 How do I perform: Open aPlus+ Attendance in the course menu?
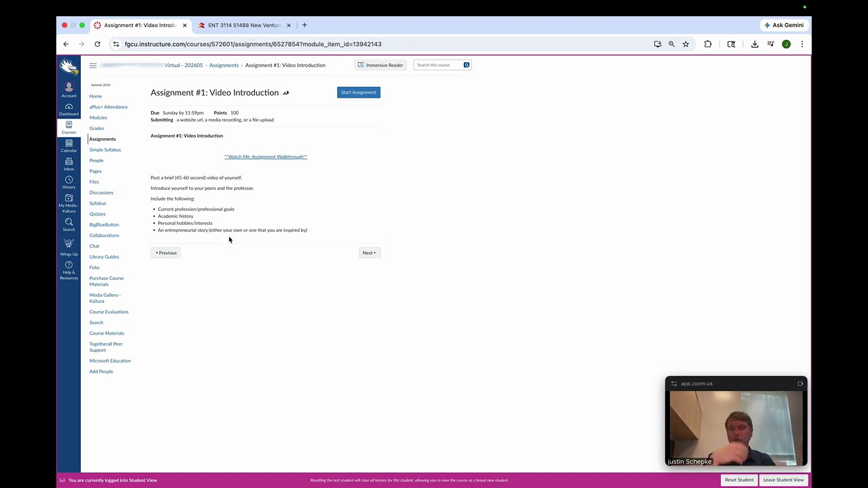click(x=108, y=107)
